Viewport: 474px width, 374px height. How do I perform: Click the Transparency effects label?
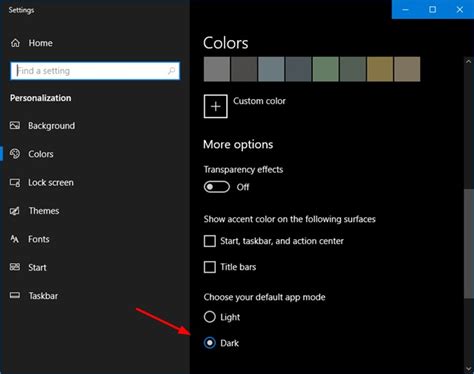pos(243,169)
